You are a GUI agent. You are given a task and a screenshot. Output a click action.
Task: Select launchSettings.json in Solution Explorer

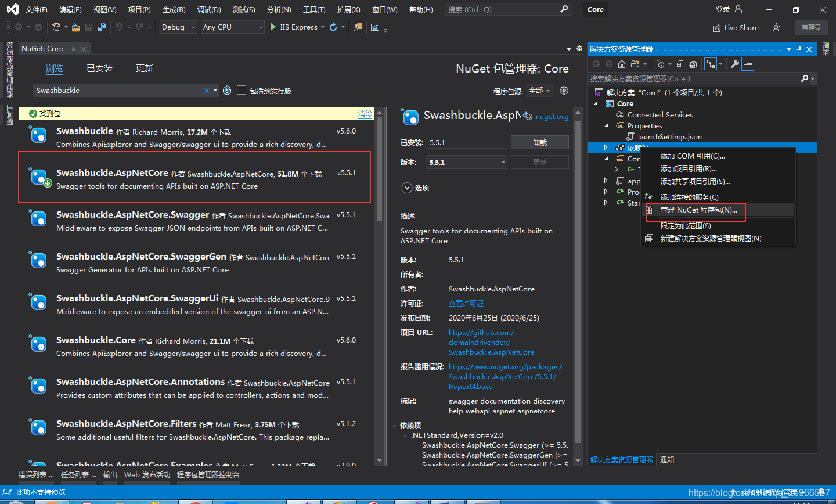tap(669, 136)
